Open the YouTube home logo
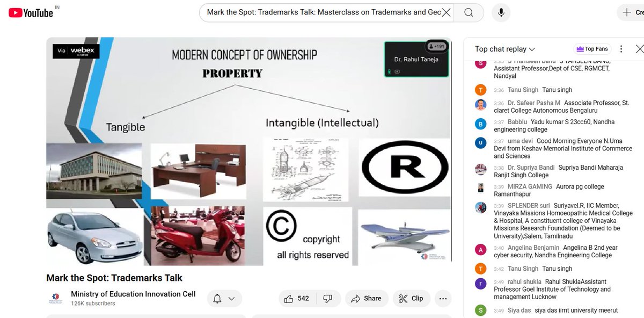Screen dimensions: 644x318 coord(31,12)
